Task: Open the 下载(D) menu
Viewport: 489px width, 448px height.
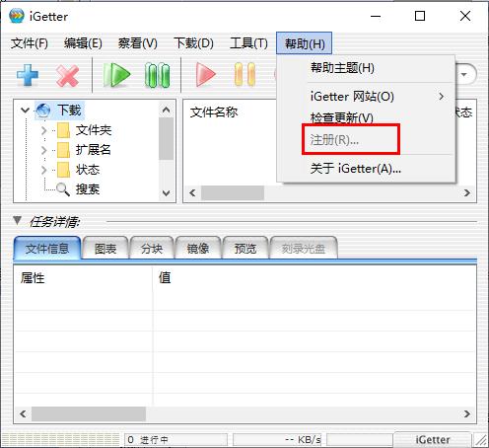Action: pos(193,43)
